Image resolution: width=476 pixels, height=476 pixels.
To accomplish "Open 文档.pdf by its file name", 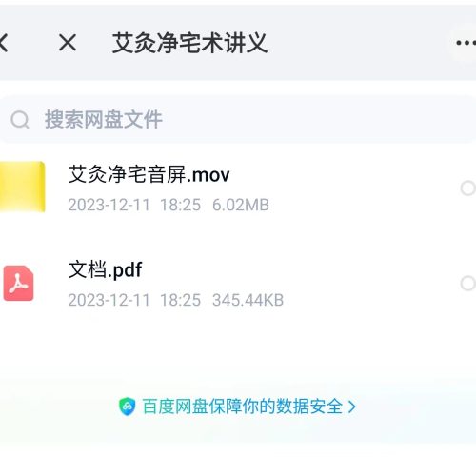I will point(105,269).
